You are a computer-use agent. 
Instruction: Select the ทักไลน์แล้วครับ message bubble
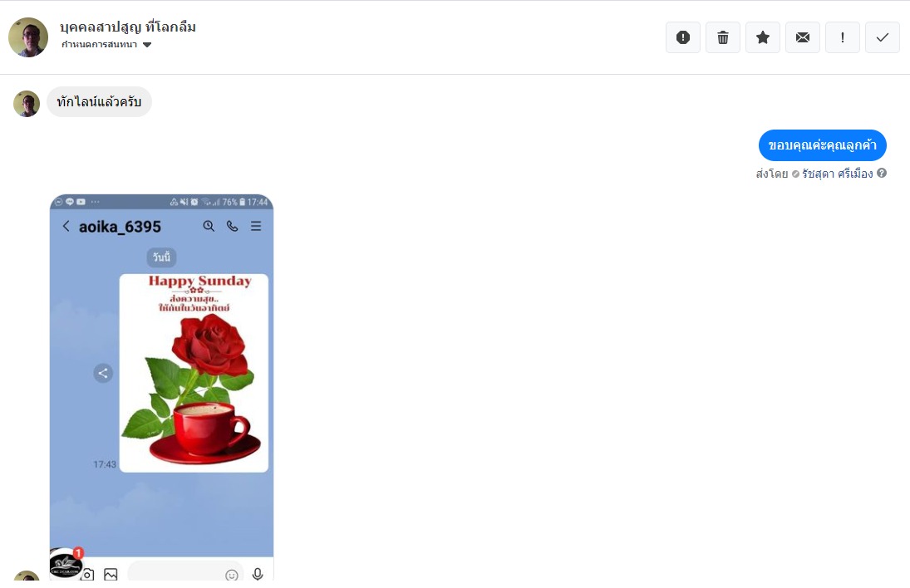point(99,102)
